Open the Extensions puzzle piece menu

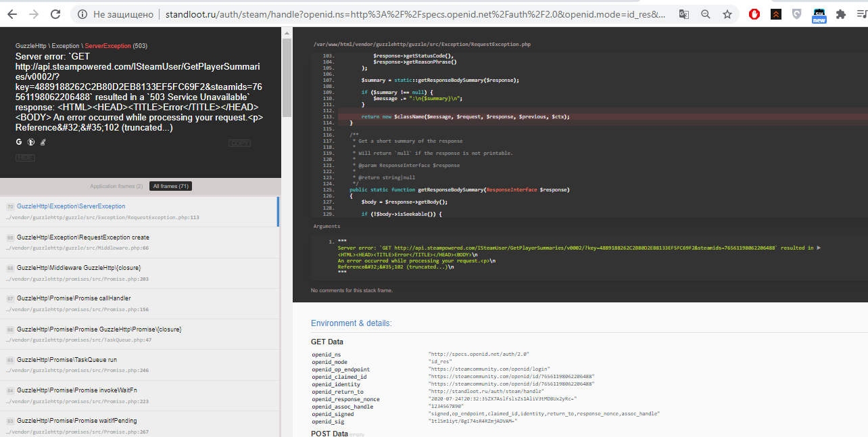tap(841, 14)
